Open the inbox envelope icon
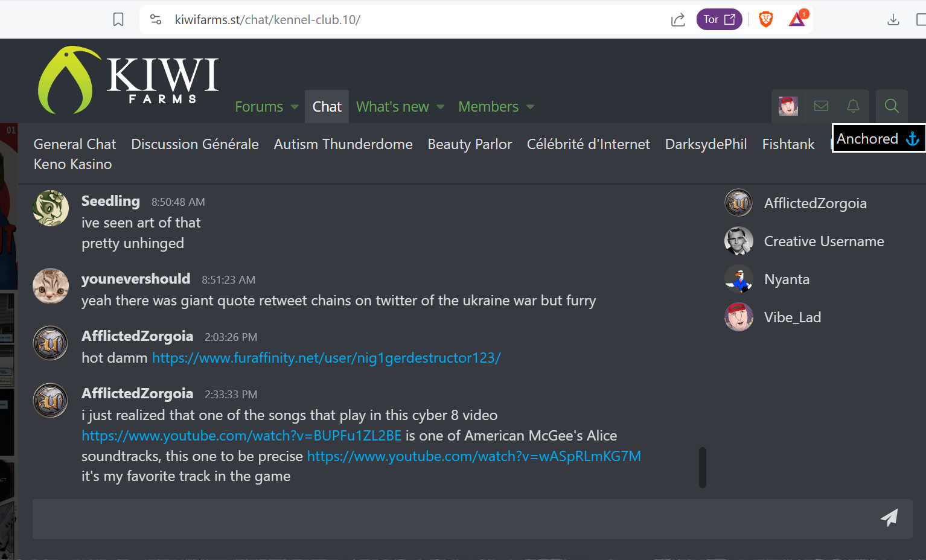Screen dimensions: 926x560 [821, 106]
